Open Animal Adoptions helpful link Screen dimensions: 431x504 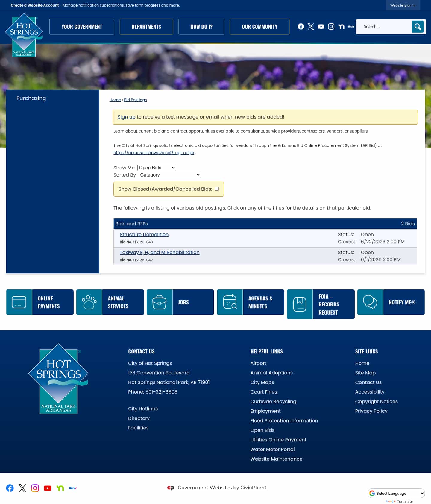[x=271, y=373]
